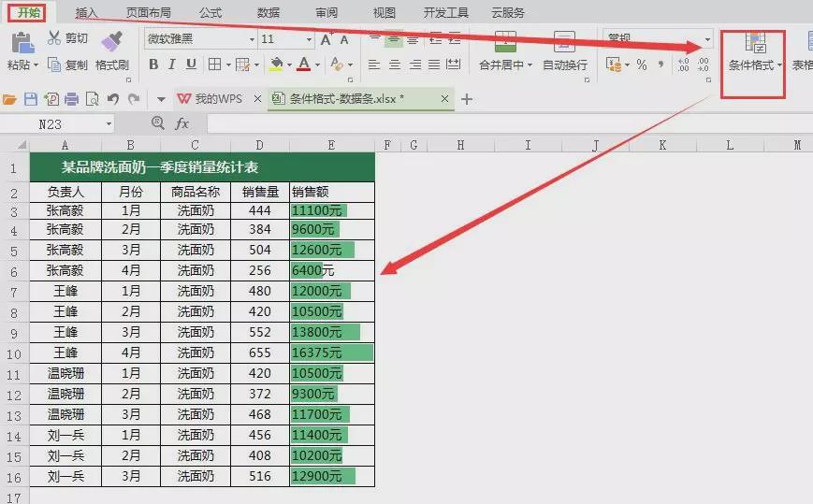
Task: Click the increase indent icon
Action: (455, 39)
